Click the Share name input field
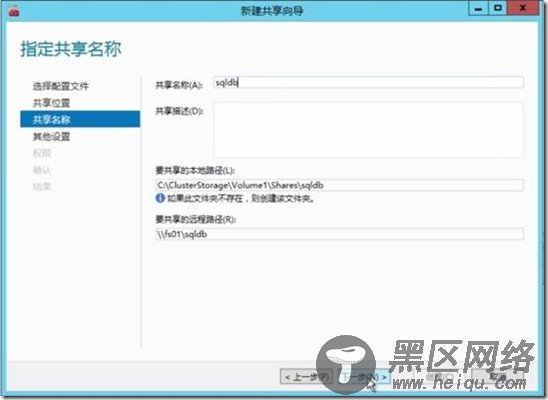The height and width of the screenshot is (400, 548). (x=368, y=83)
